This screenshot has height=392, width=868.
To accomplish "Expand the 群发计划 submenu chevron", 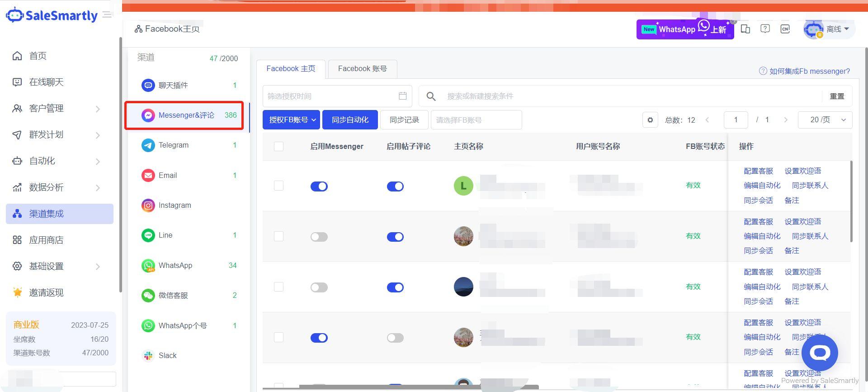I will tap(98, 135).
